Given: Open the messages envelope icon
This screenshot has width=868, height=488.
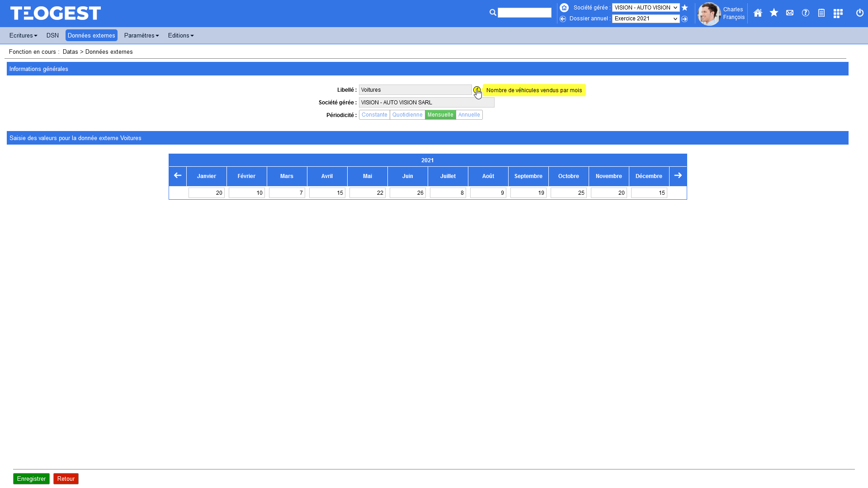Looking at the screenshot, I should click(x=790, y=13).
